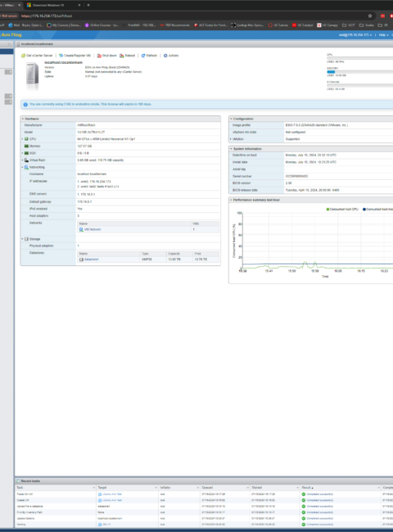Click the CPU chip icon
This screenshot has width=393, height=532.
click(x=26, y=139)
